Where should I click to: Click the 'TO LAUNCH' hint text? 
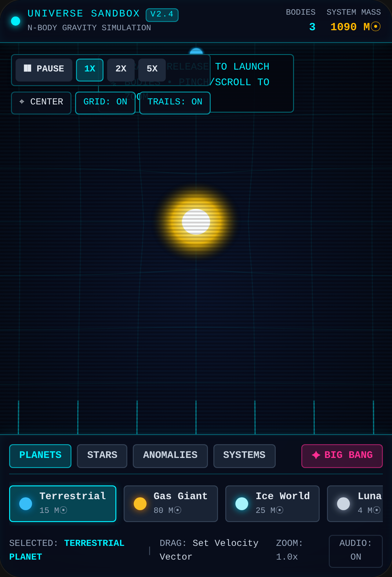point(242,67)
